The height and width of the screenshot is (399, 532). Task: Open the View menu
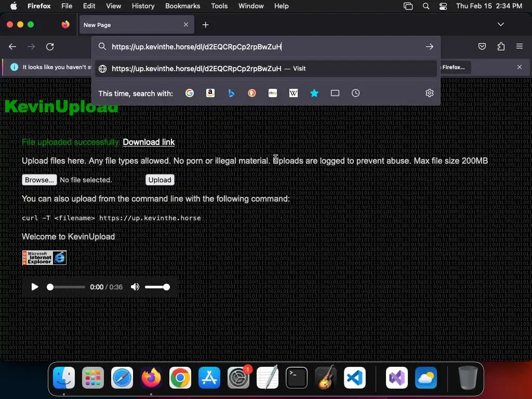tap(113, 6)
